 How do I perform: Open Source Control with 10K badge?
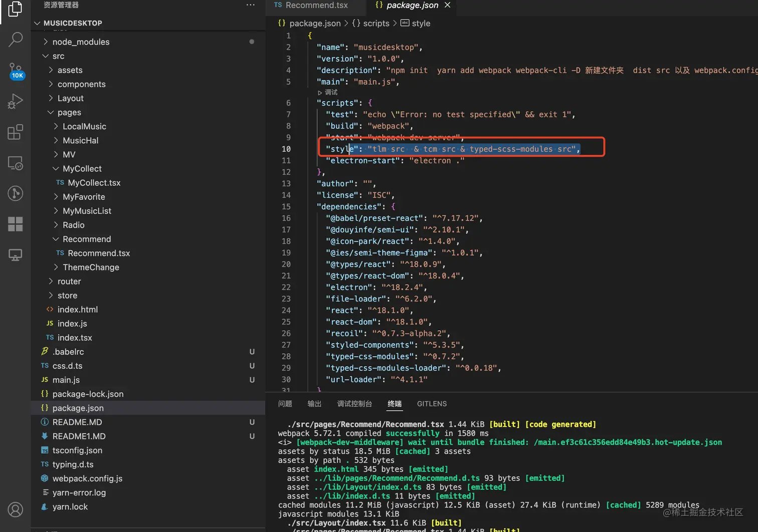(16, 71)
